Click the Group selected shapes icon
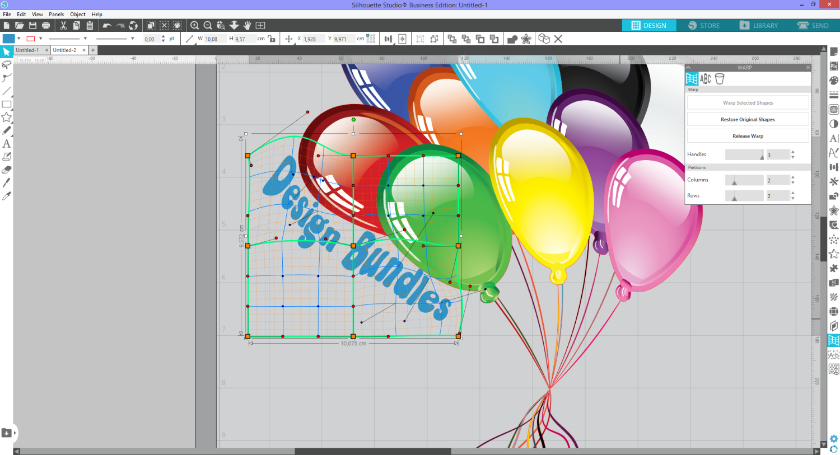The height and width of the screenshot is (455, 840). click(420, 39)
